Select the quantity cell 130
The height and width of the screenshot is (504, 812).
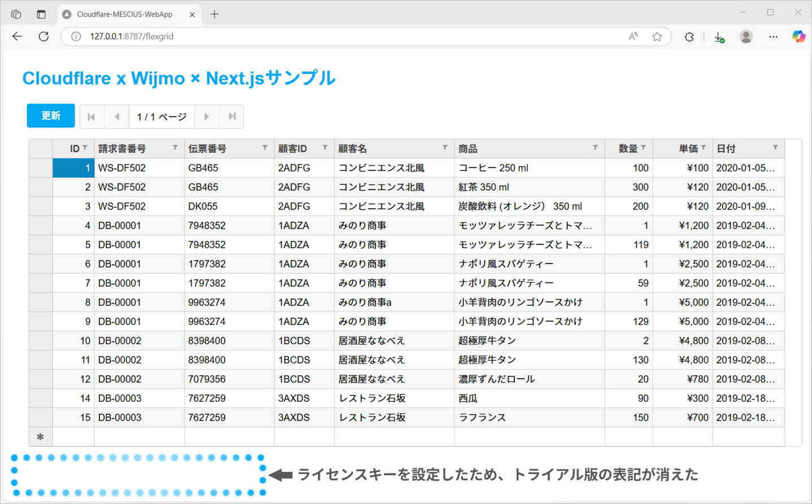point(628,360)
